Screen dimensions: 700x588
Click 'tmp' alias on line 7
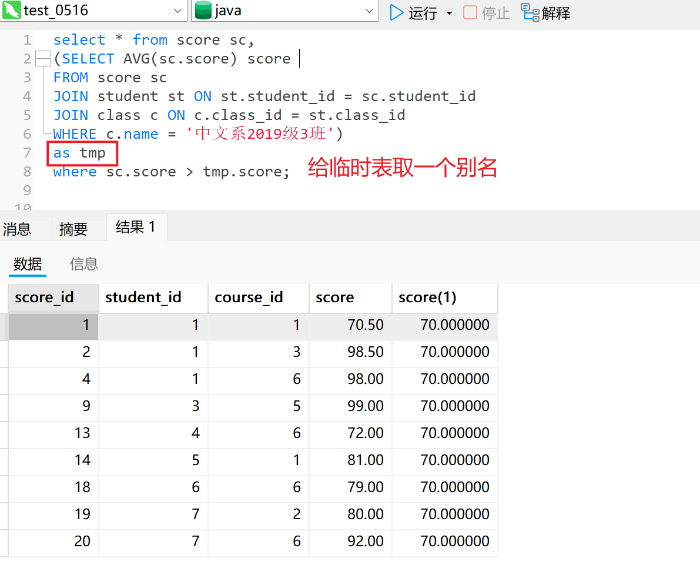[x=92, y=153]
